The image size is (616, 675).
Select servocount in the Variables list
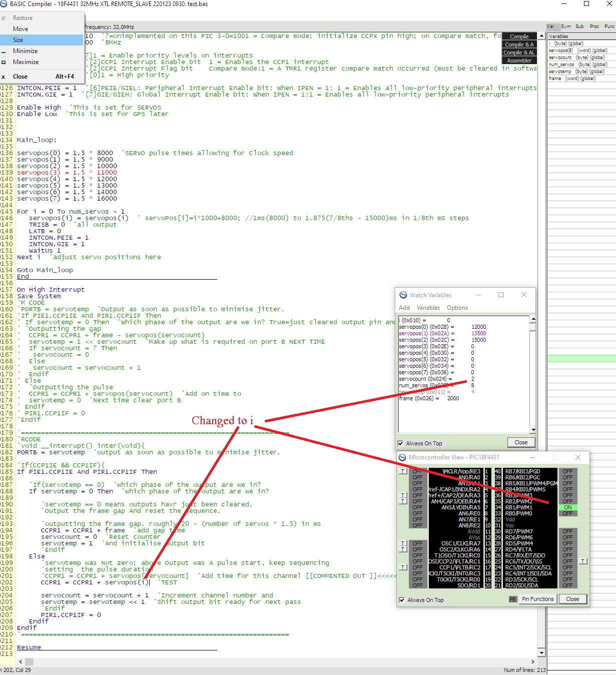point(581,58)
